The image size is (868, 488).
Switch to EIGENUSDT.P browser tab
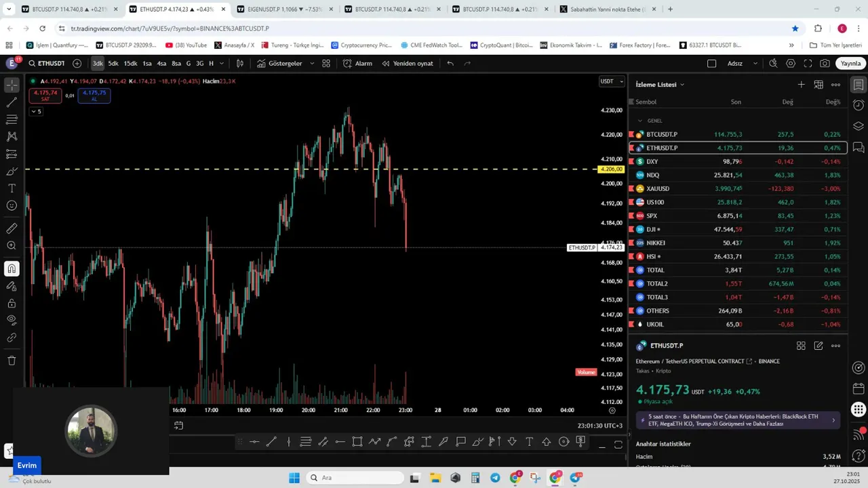pos(285,9)
